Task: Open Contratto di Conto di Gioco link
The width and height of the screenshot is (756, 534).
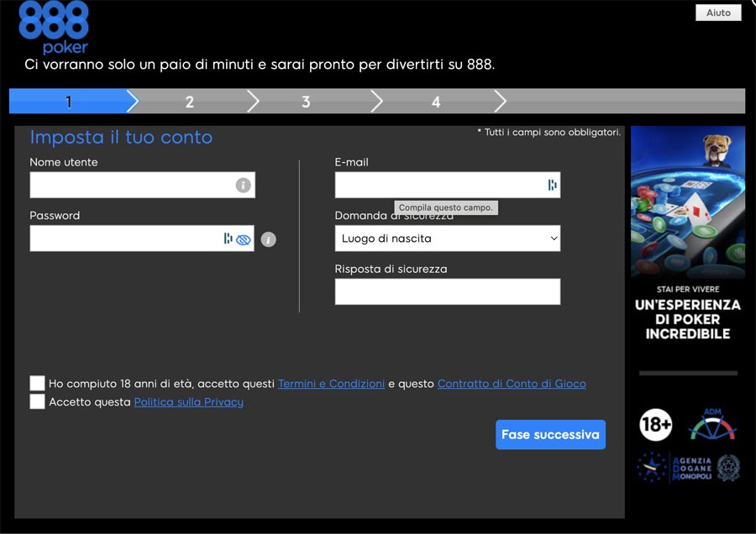Action: pos(512,384)
